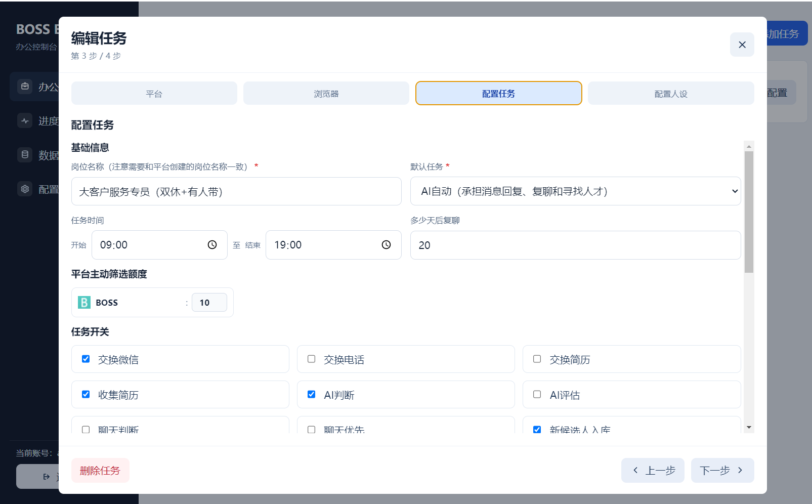Screen dimensions: 812x504
Task: Click the progress pulse icon in the sidebar
Action: click(x=25, y=121)
